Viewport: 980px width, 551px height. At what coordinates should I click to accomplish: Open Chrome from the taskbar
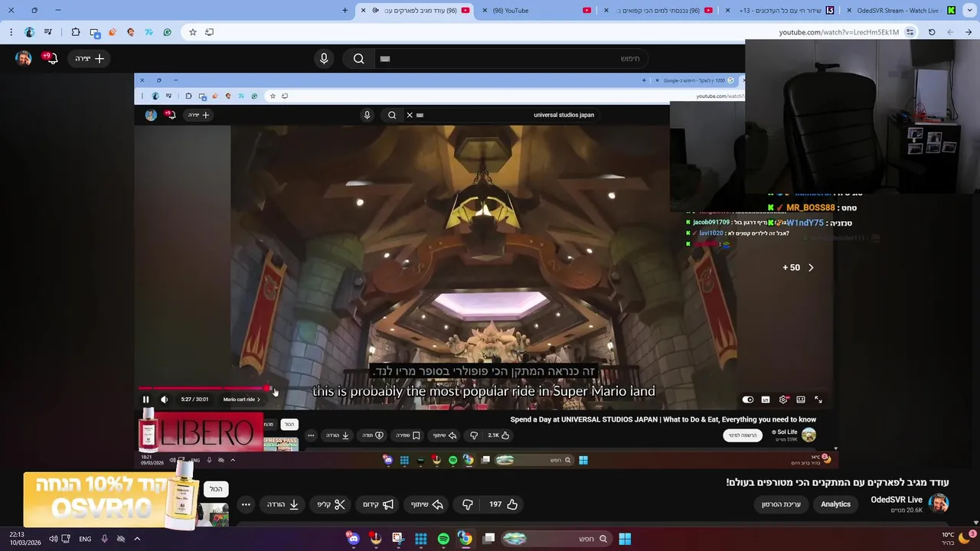coord(465,539)
